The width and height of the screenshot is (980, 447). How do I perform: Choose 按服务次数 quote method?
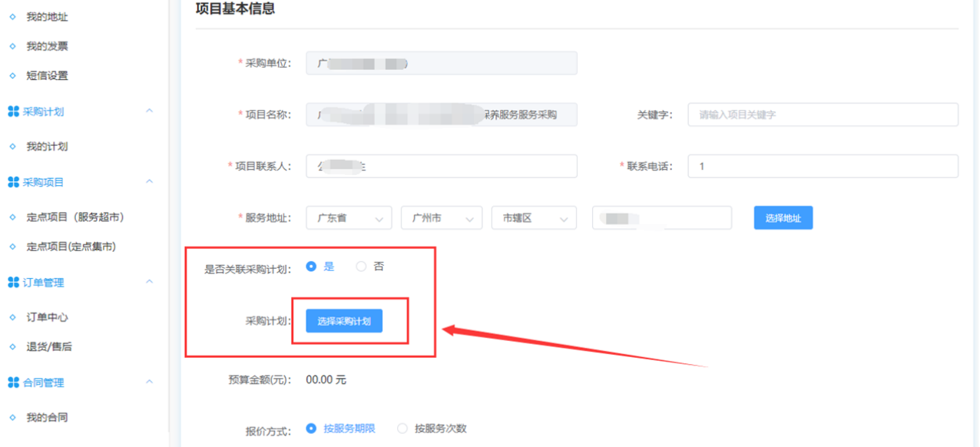click(x=402, y=429)
